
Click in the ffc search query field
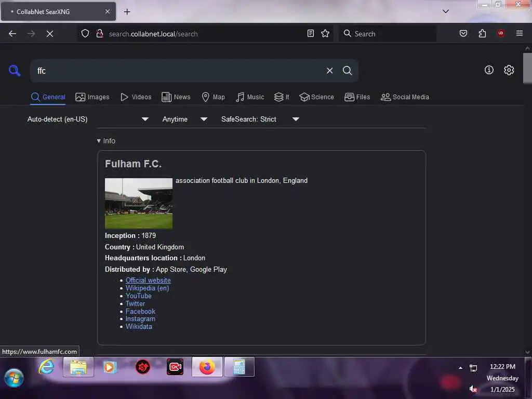pyautogui.click(x=180, y=71)
